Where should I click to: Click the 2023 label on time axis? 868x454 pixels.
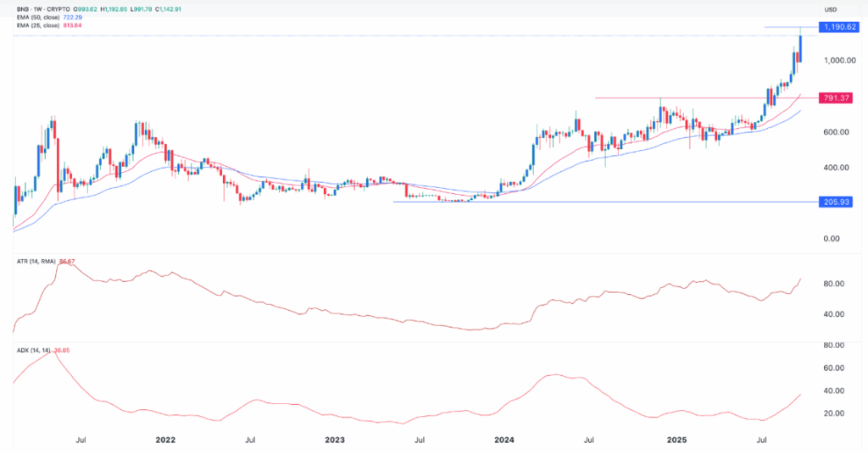(335, 440)
